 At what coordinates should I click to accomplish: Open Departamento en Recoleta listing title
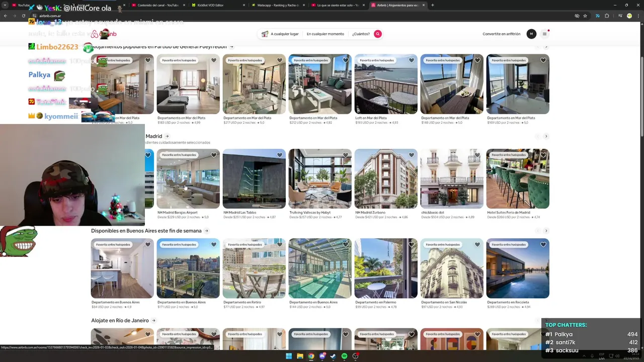click(508, 302)
